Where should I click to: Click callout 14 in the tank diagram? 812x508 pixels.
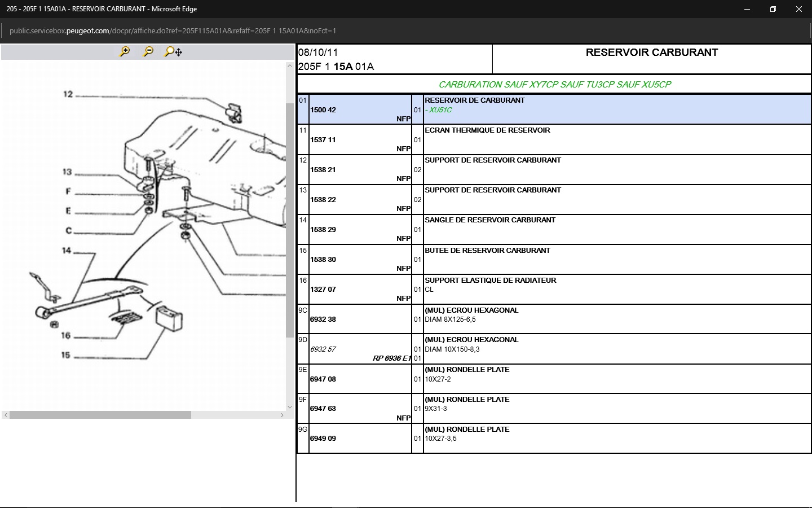pos(67,251)
